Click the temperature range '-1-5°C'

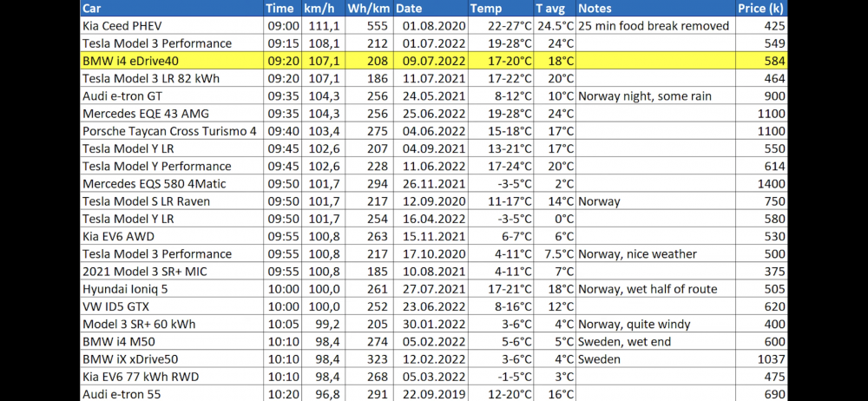pos(513,377)
